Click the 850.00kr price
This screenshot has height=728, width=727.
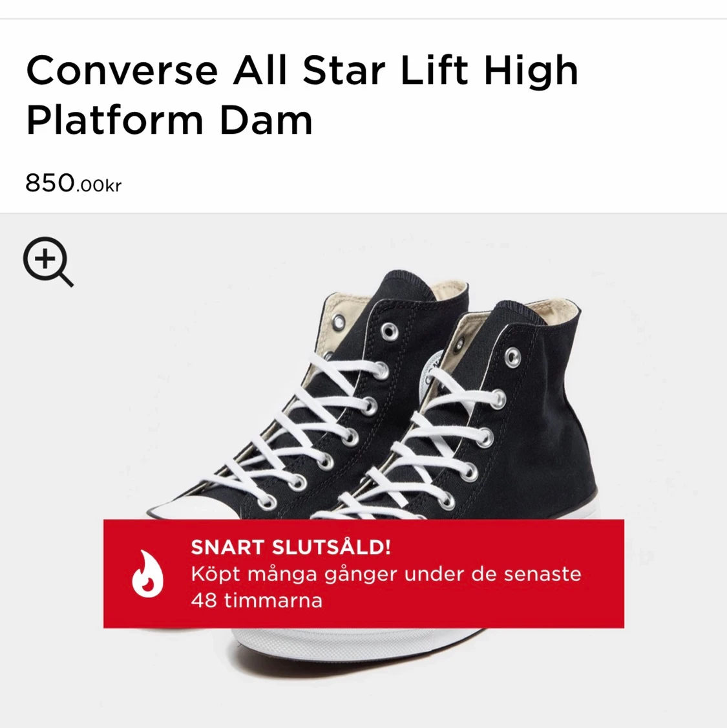click(73, 183)
